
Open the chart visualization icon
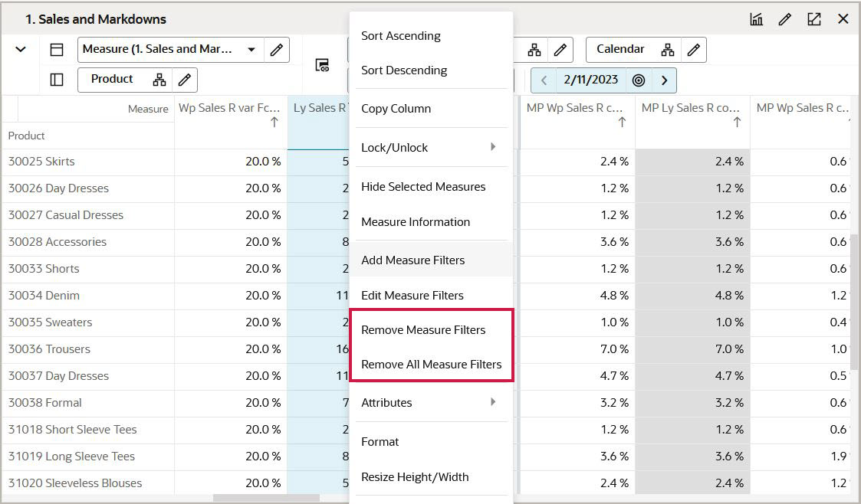click(x=756, y=18)
